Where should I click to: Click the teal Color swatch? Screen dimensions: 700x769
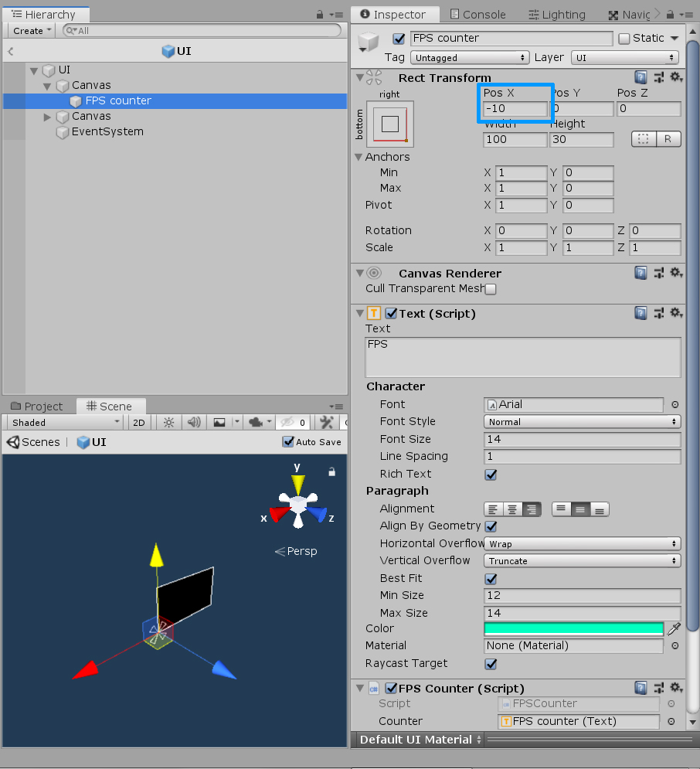coord(573,628)
